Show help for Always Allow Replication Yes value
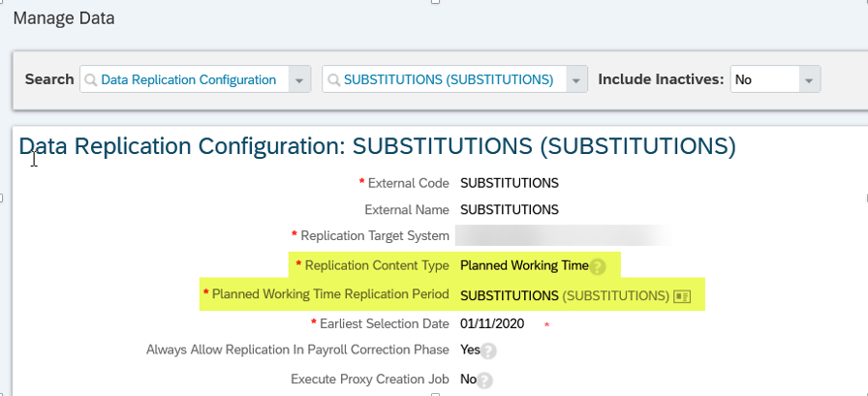 (488, 351)
